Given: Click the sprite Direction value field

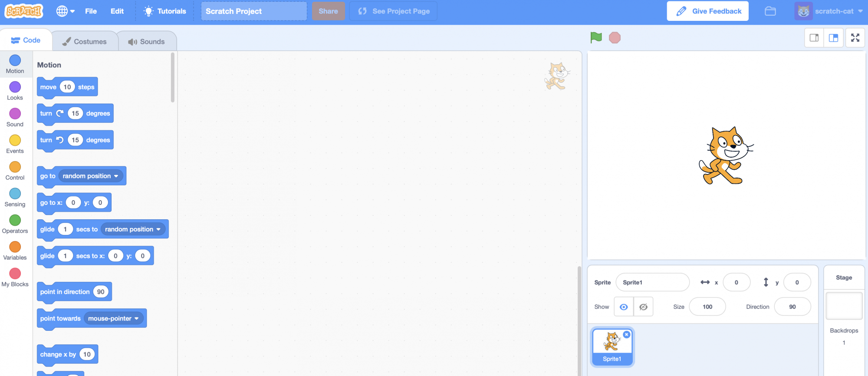Looking at the screenshot, I should coord(792,307).
